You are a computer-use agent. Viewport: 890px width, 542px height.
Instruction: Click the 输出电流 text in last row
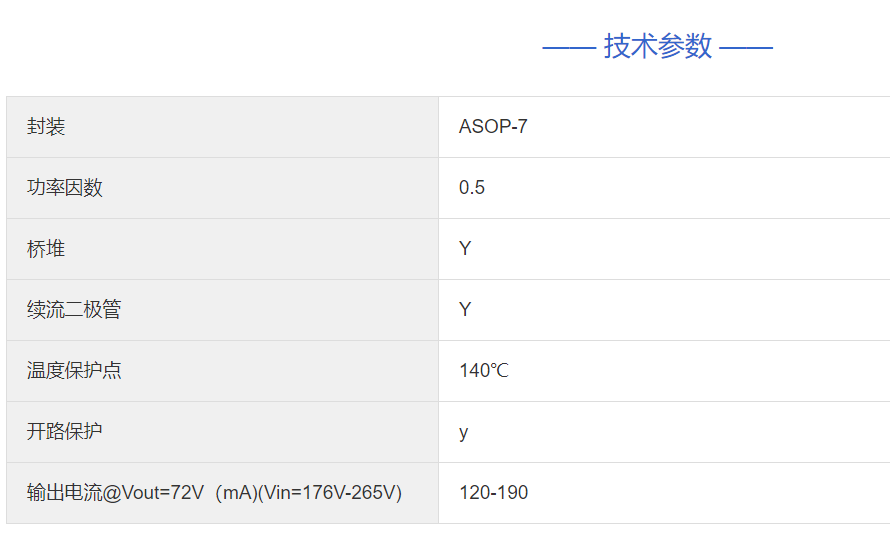tap(64, 493)
